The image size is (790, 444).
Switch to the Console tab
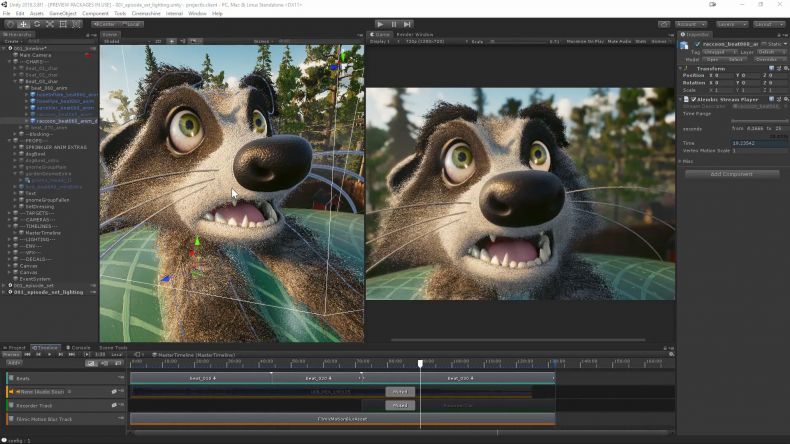click(79, 348)
